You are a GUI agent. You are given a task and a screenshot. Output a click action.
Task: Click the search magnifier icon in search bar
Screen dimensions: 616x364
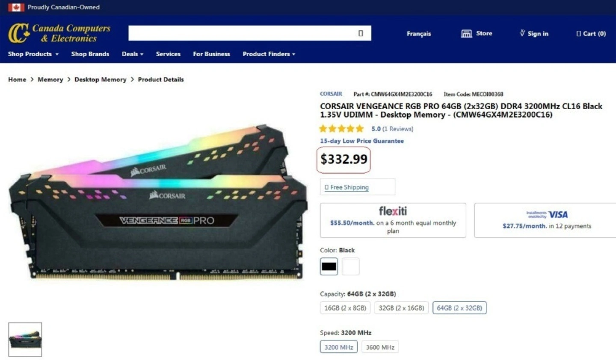pos(361,33)
